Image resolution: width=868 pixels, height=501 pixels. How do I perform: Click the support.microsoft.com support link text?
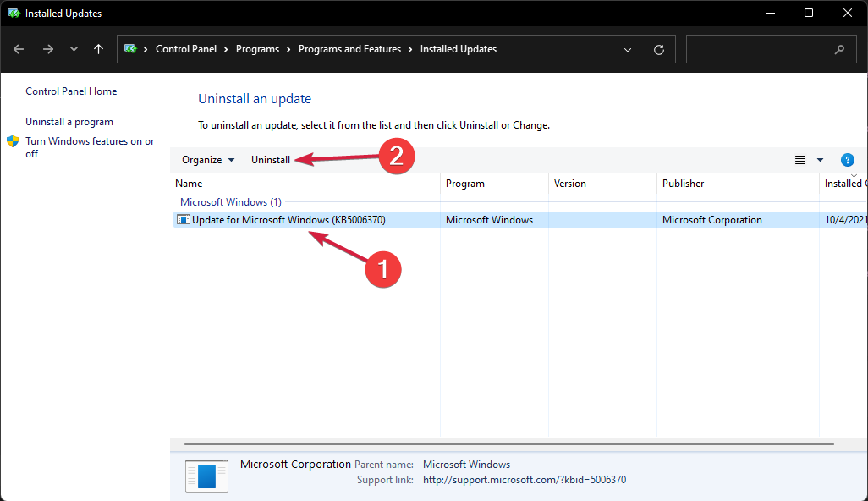525,480
